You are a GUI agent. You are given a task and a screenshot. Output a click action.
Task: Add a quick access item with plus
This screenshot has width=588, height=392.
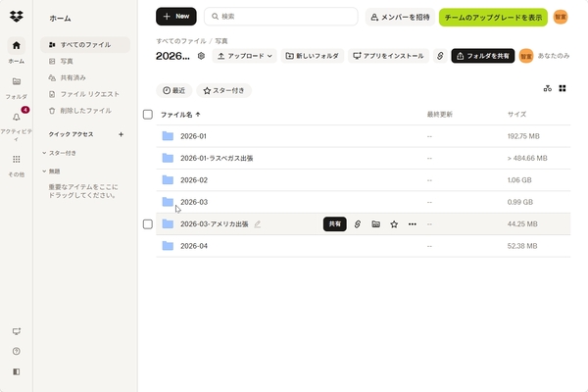pyautogui.click(x=121, y=134)
